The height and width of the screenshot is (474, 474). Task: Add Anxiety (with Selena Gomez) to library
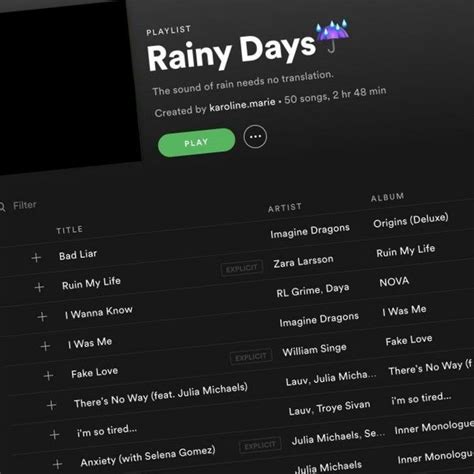point(57,464)
